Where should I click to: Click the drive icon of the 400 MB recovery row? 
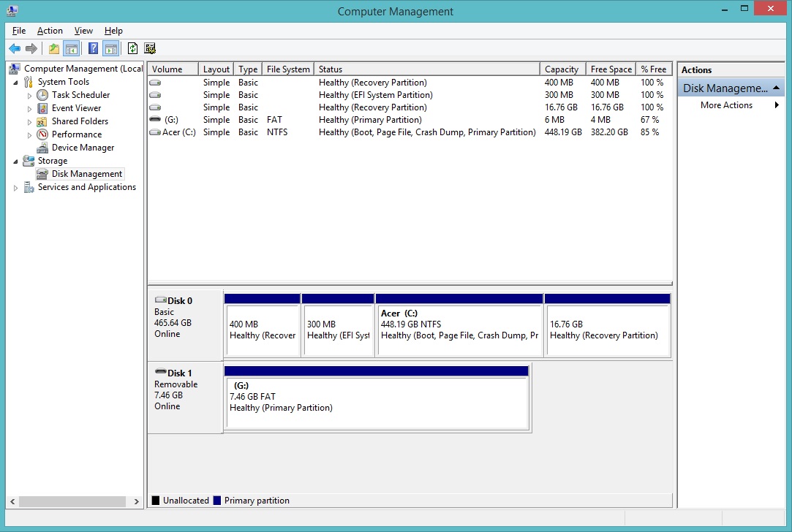click(155, 83)
